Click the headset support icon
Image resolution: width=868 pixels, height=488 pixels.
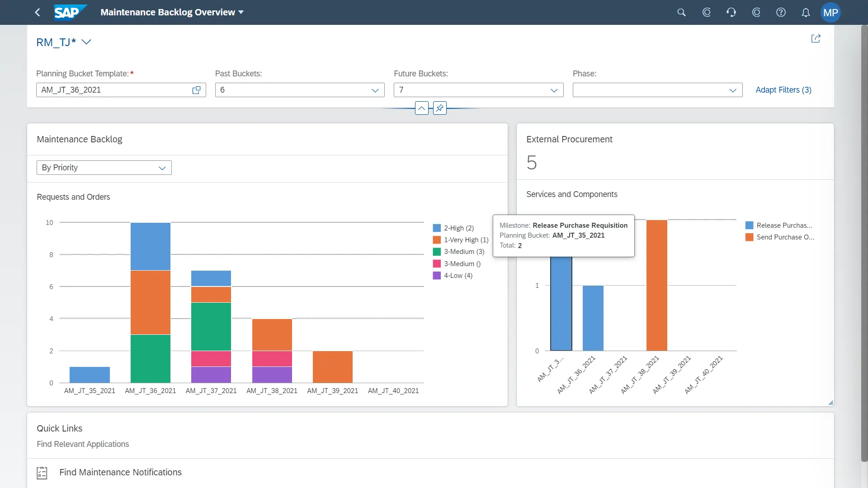point(731,12)
